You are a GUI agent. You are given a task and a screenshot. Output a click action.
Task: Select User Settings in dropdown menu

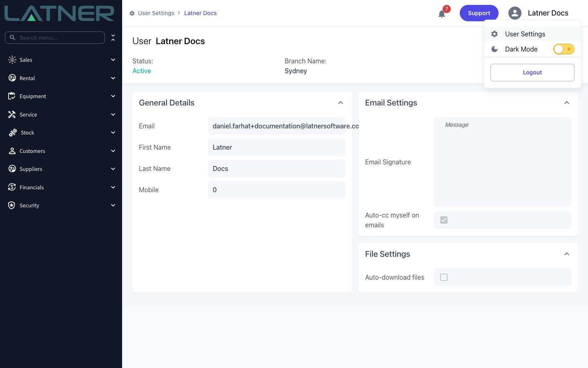pos(532,34)
